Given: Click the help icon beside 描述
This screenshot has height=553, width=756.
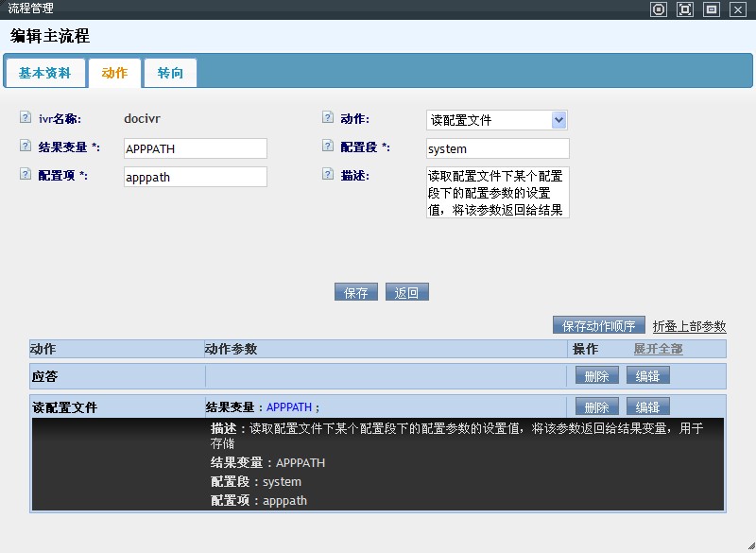Looking at the screenshot, I should (328, 175).
